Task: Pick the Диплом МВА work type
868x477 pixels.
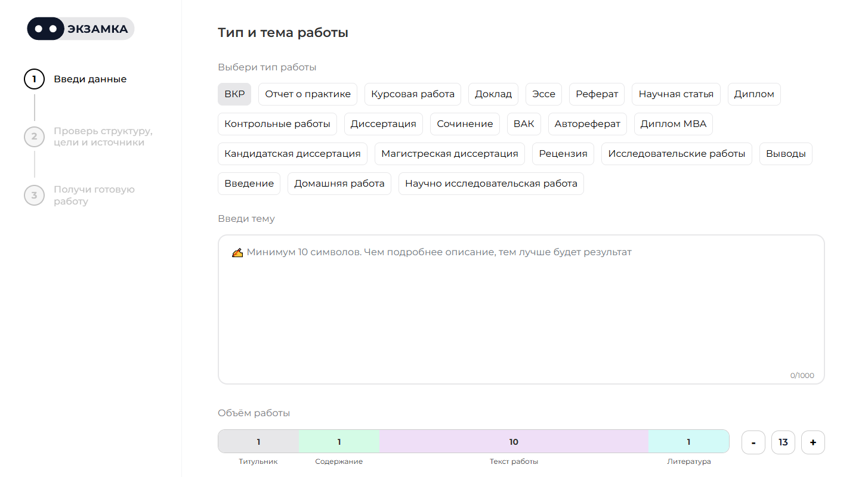Action: pyautogui.click(x=673, y=123)
